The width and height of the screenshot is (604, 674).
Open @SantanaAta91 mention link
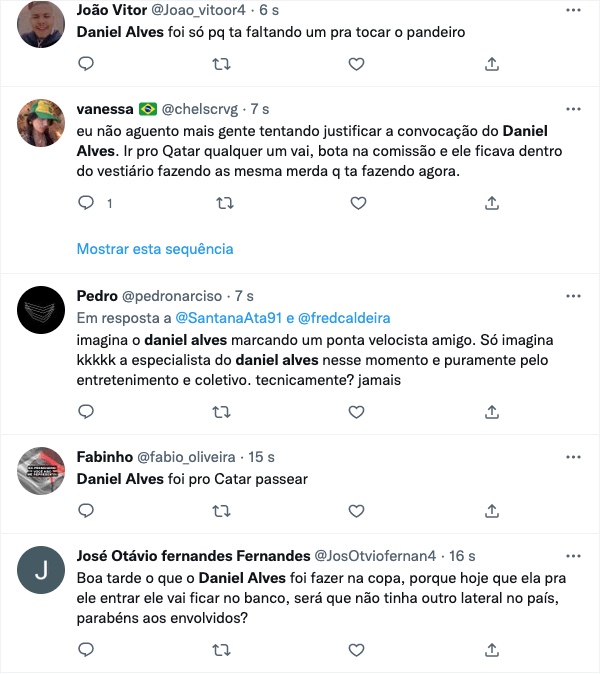click(227, 316)
